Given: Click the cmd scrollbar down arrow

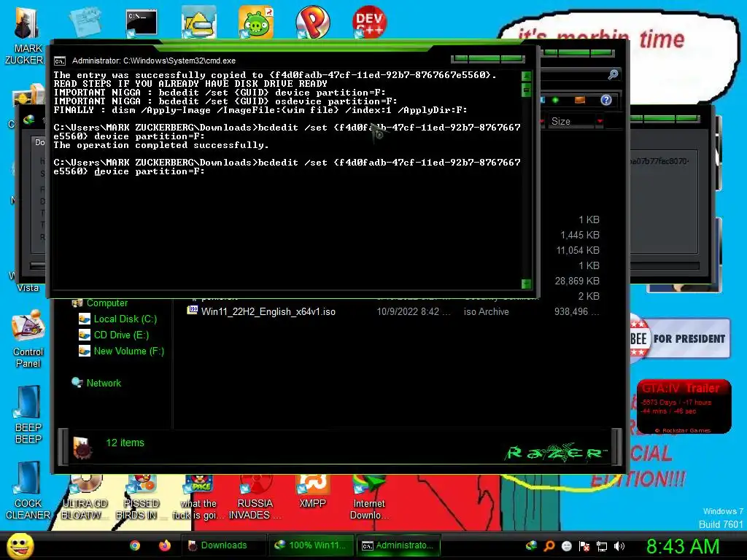Looking at the screenshot, I should (527, 284).
